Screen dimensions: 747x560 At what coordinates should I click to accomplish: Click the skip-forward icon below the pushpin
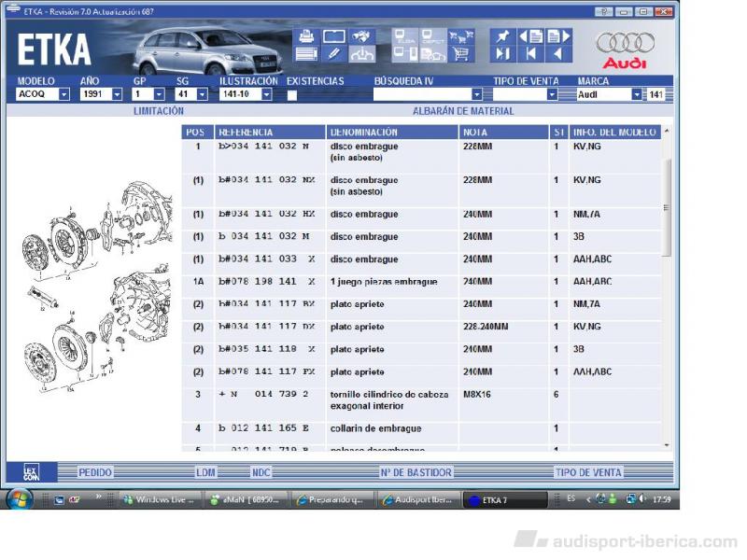point(502,54)
